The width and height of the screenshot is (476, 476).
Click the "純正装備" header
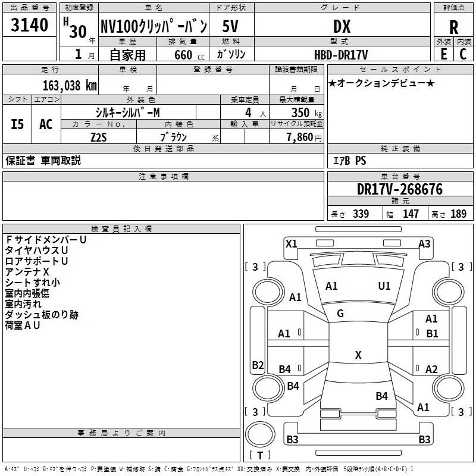[x=400, y=148]
